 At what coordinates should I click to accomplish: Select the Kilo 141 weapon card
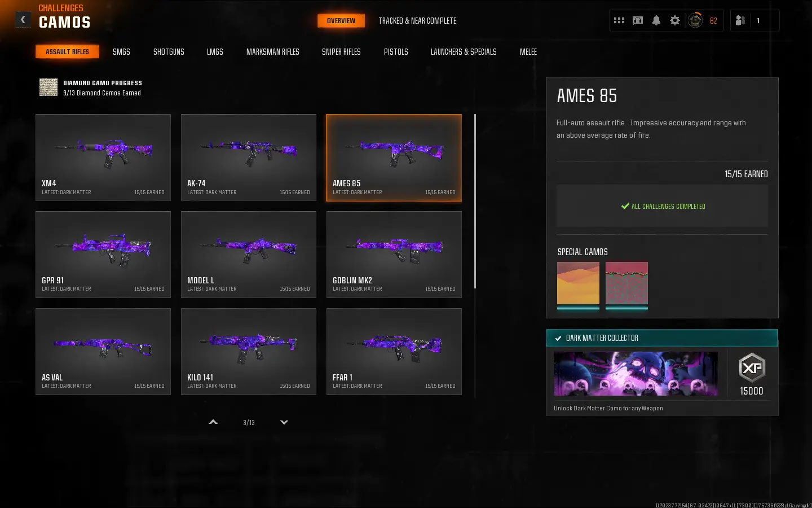click(x=249, y=351)
